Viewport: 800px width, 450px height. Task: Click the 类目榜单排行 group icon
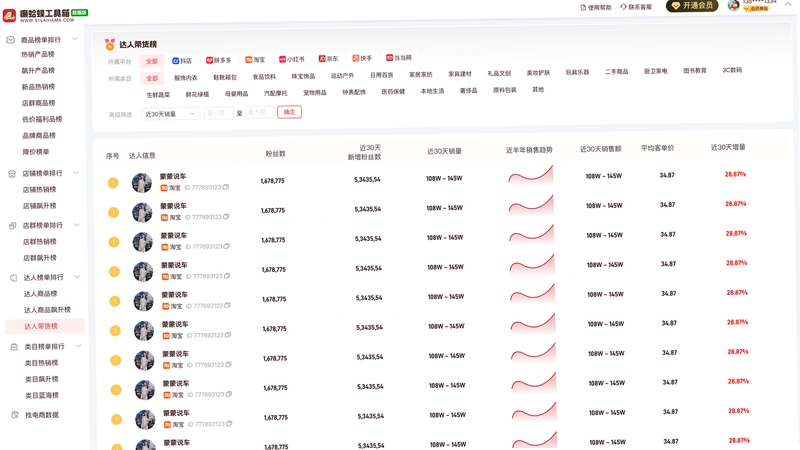pyautogui.click(x=14, y=347)
